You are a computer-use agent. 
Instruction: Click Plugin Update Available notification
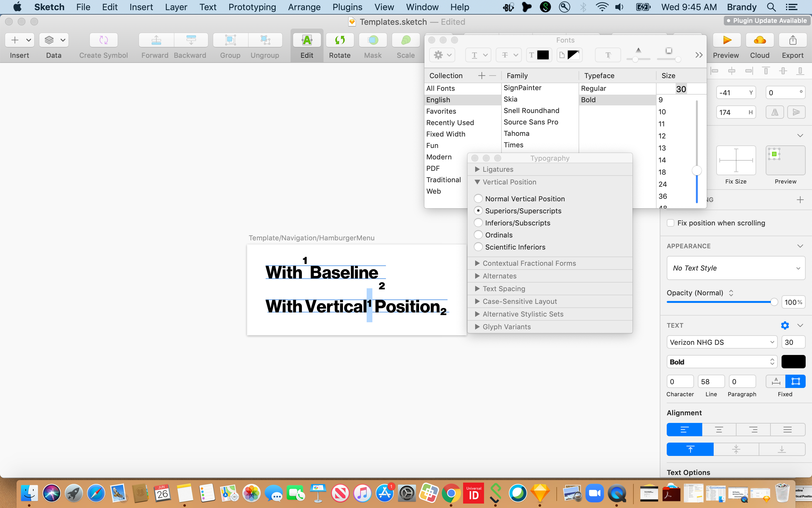tap(767, 21)
